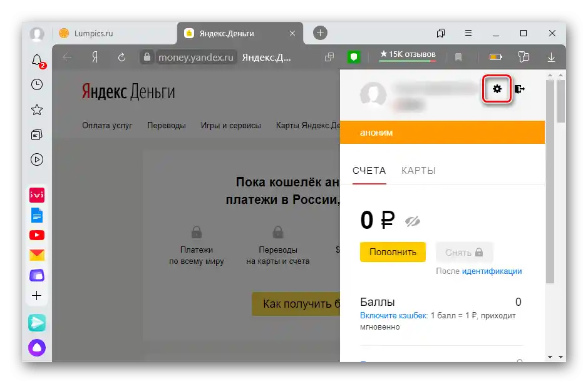The width and height of the screenshot is (588, 389).
Task: Click the logout icon next to the gear
Action: tap(519, 89)
